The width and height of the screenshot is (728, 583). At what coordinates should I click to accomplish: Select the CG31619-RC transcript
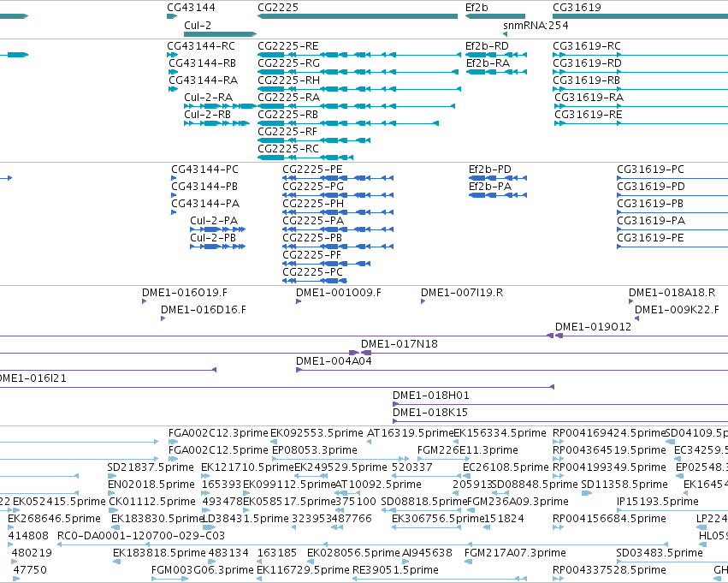(x=640, y=55)
